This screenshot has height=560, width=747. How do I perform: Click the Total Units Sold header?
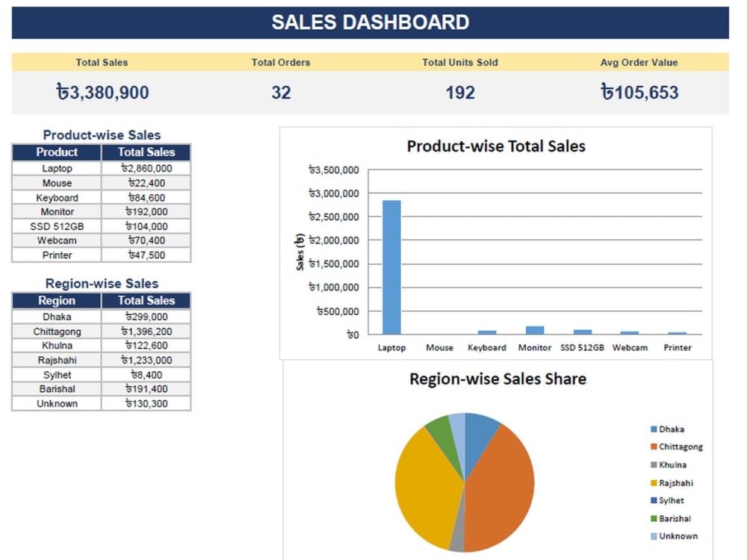pyautogui.click(x=459, y=63)
